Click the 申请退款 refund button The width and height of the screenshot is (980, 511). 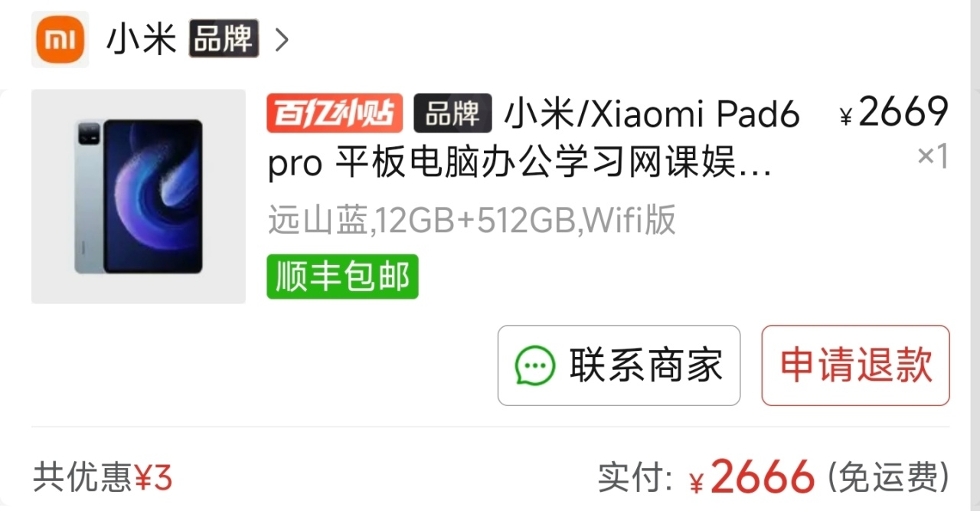tap(855, 365)
